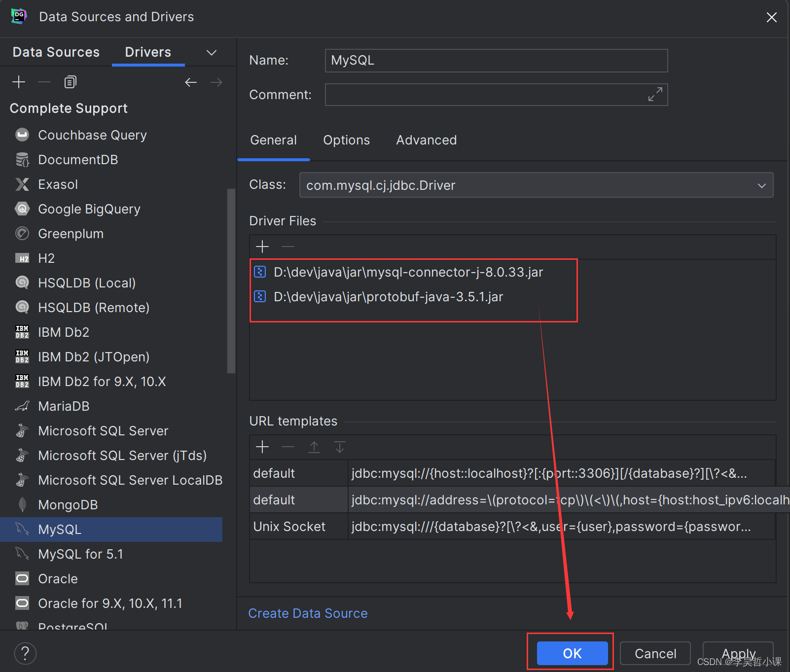Remove the selected URL template
This screenshot has height=672, width=790.
tap(288, 447)
